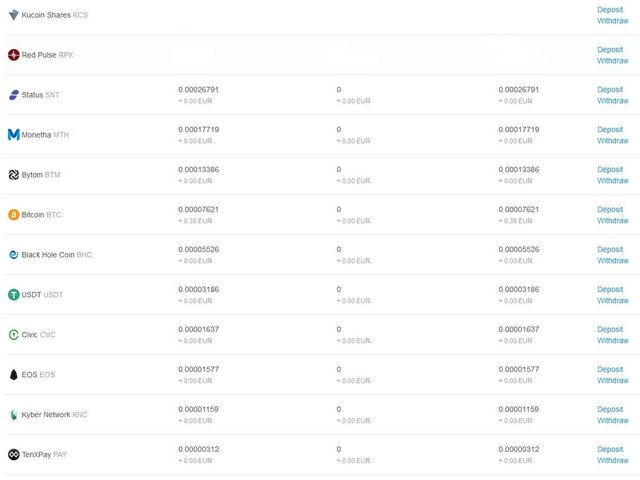640x480 pixels.
Task: Deposit Kyber Network KNC tokens
Action: 610,410
